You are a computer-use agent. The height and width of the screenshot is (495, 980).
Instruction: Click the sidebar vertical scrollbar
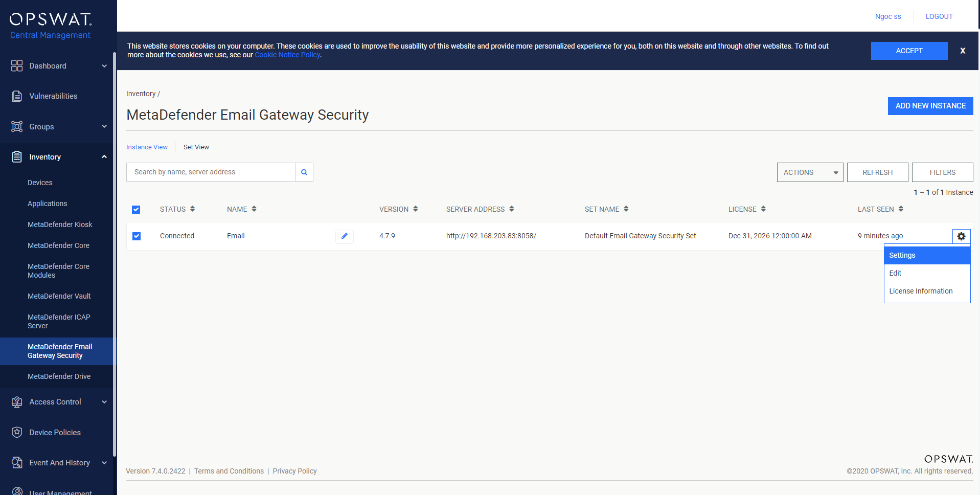coord(115,254)
